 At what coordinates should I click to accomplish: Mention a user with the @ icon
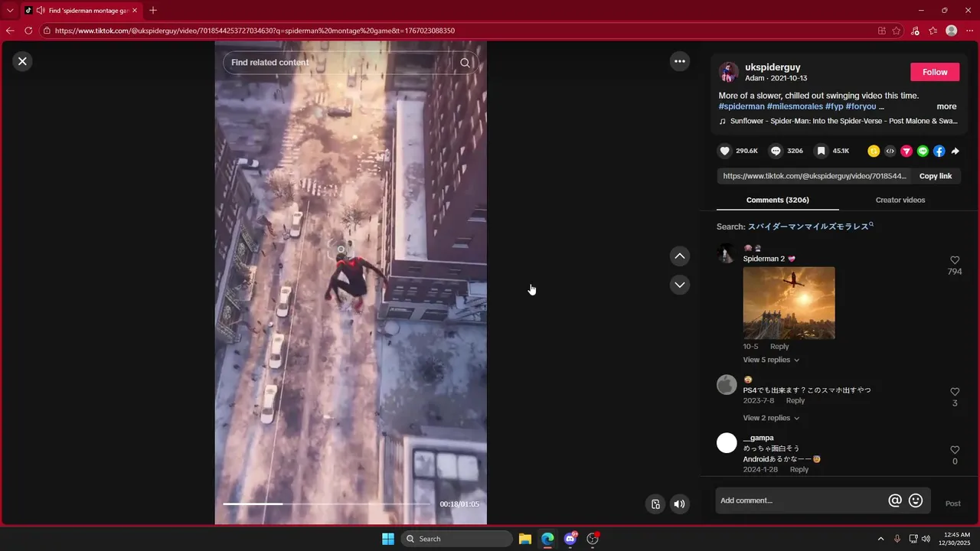(x=894, y=500)
